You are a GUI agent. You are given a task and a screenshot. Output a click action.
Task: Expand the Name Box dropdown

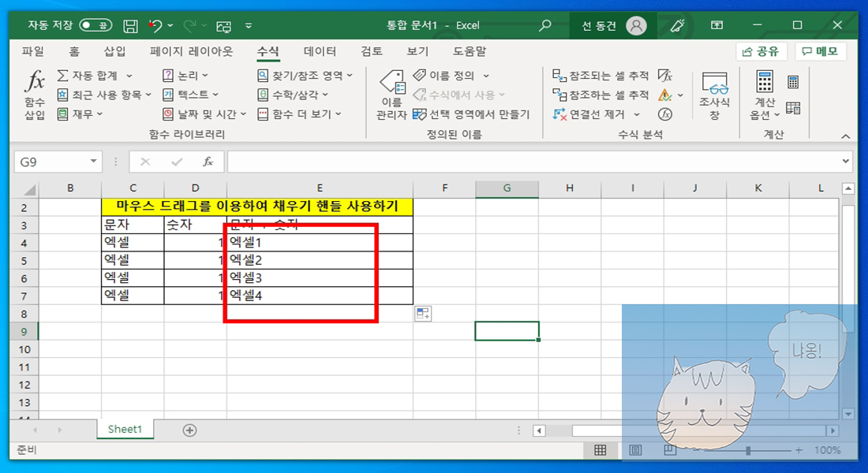(94, 162)
